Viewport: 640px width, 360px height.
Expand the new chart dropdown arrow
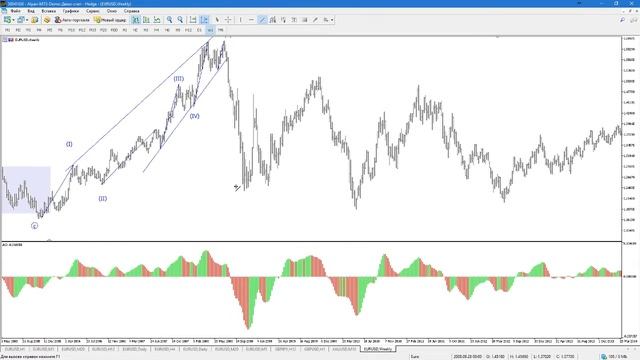(13, 20)
